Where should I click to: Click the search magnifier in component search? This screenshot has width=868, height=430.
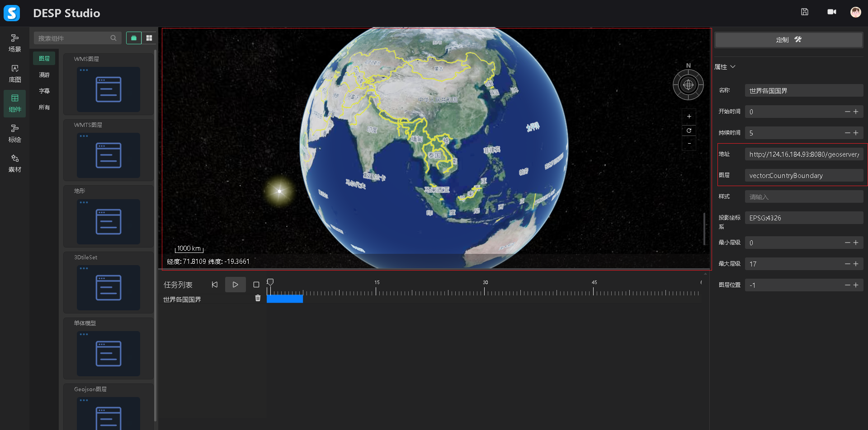[113, 38]
